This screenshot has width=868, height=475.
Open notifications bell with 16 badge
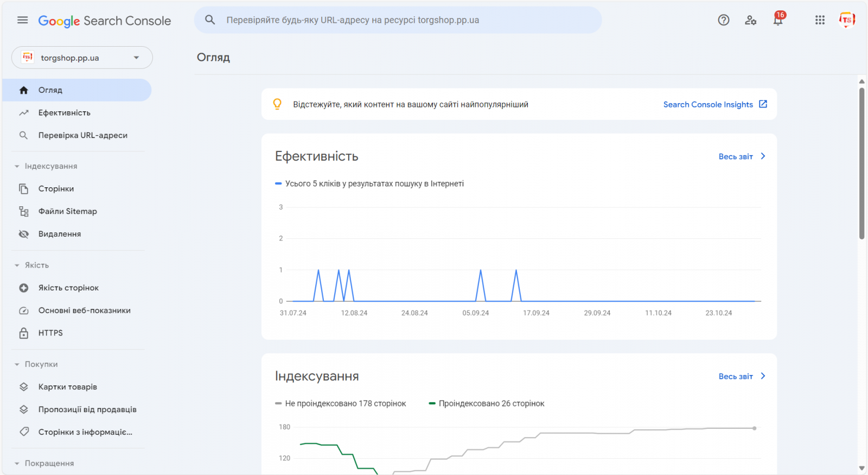[x=778, y=19]
